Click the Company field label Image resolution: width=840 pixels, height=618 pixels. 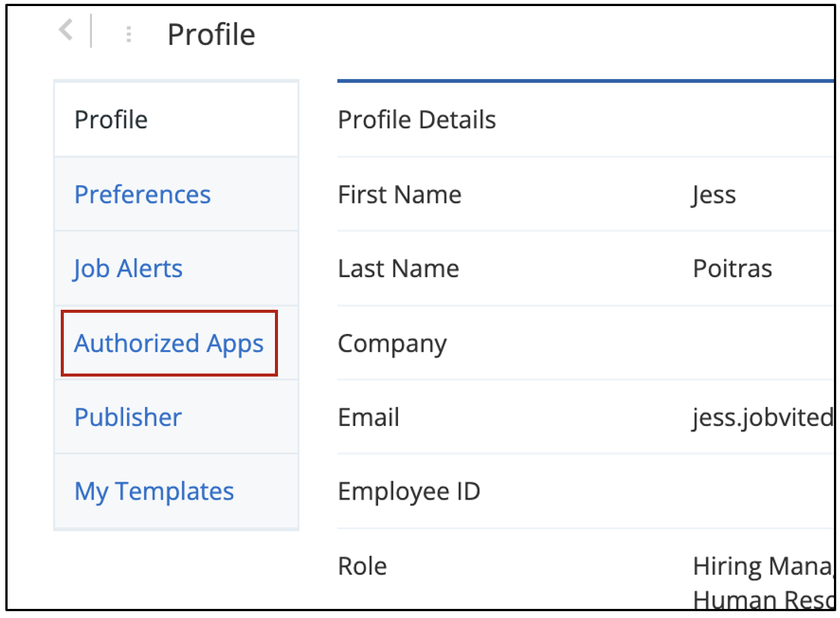click(392, 344)
